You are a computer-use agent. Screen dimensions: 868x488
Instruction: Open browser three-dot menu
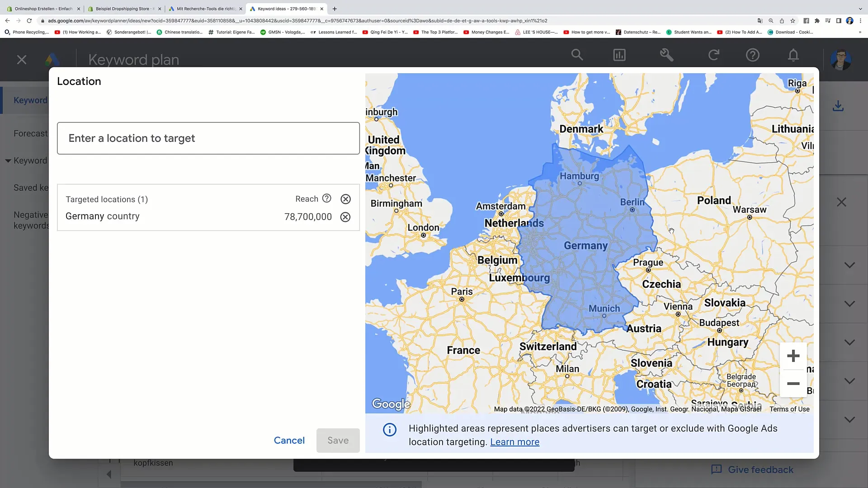(x=860, y=21)
